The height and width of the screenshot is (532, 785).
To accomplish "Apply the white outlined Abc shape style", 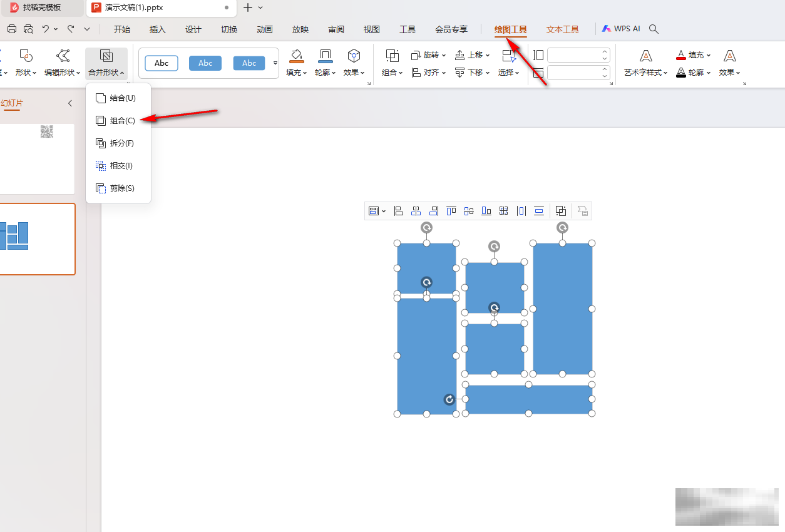I will [x=162, y=63].
